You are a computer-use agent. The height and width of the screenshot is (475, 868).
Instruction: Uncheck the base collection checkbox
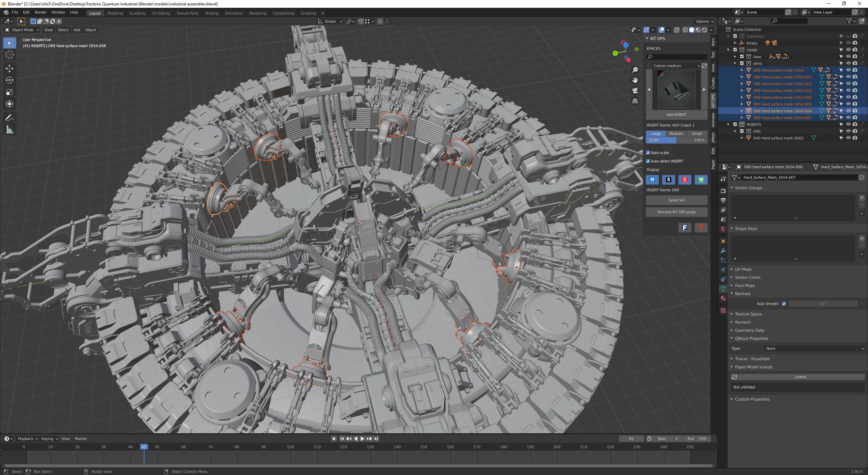742,57
